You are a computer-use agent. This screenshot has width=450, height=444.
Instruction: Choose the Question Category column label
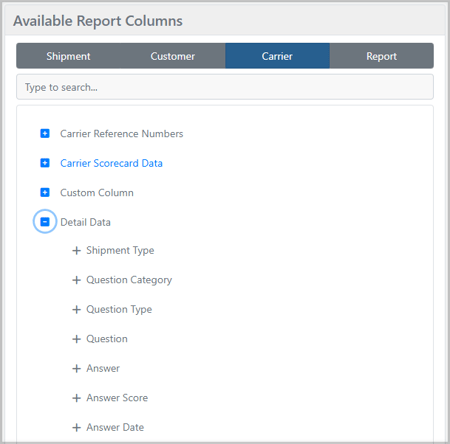[129, 280]
